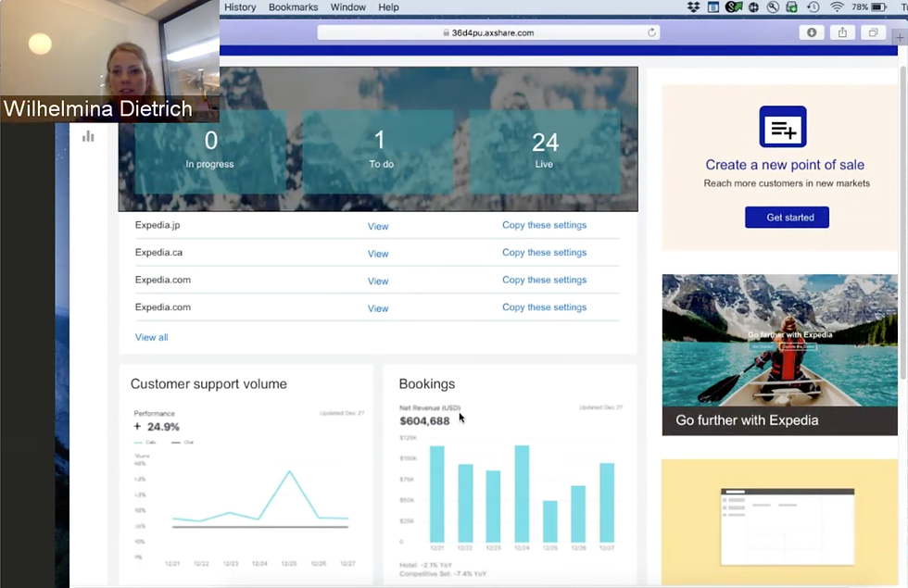The image size is (908, 588).
Task: Click the Wilhelmina Dietrich video thumbnail
Action: click(x=109, y=61)
